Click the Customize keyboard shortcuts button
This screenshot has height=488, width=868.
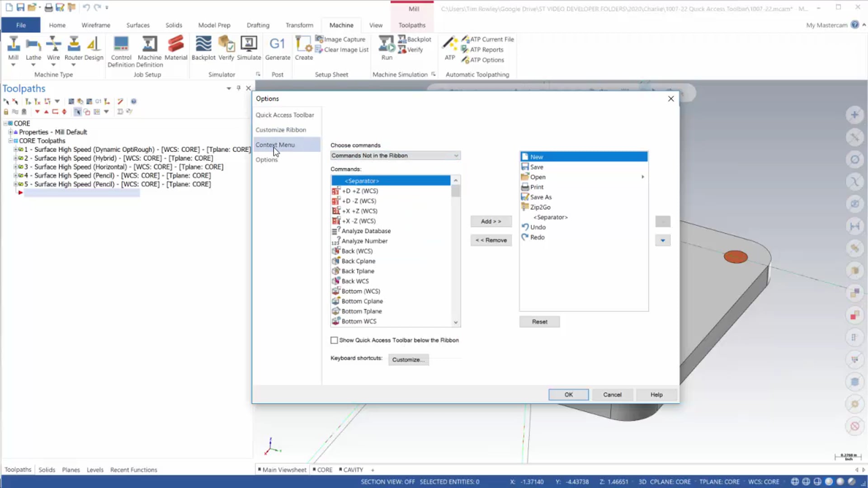[408, 359]
